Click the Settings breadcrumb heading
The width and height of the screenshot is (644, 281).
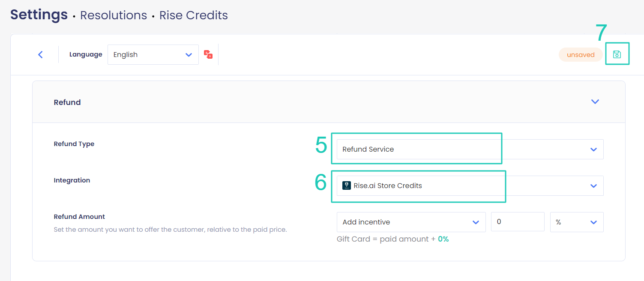pyautogui.click(x=39, y=15)
